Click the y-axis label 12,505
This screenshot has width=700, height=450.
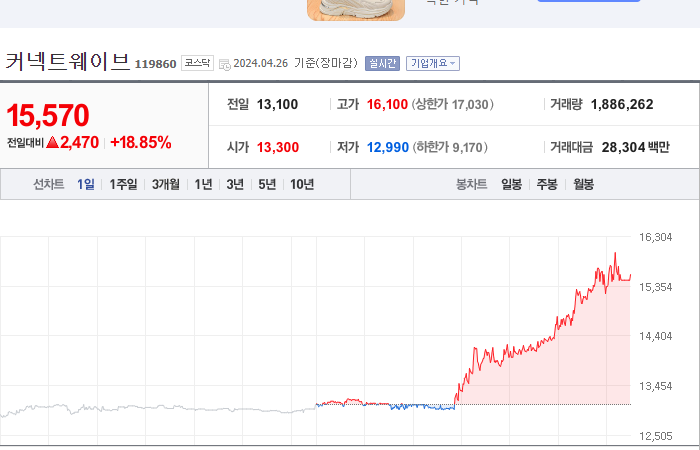coord(655,436)
